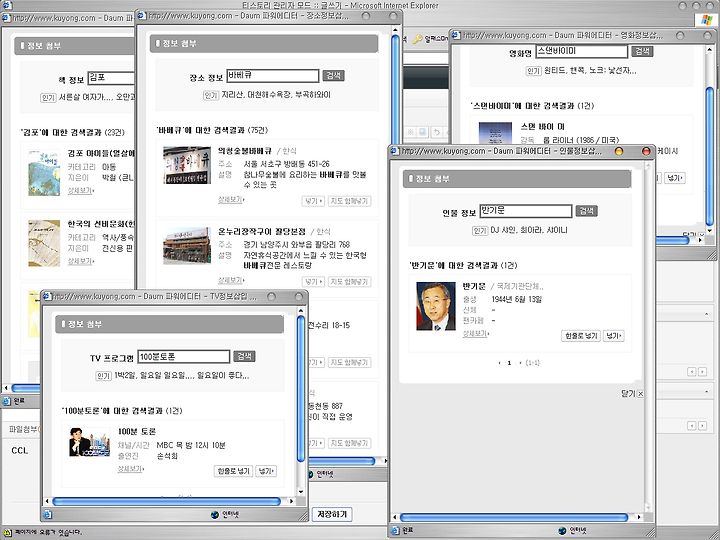Click the IE page icon in 인물정보삽입 title bar
The width and height of the screenshot is (720, 540).
coord(394,151)
